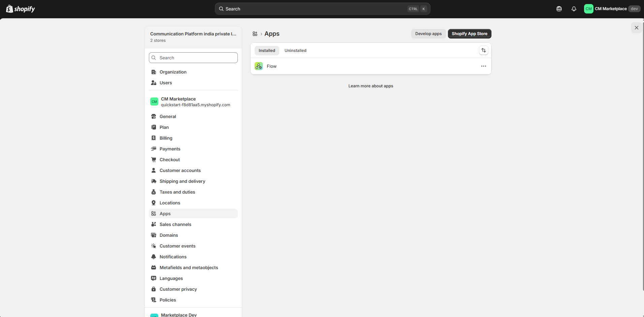Open the CM Marketplace store account menu
The width and height of the screenshot is (644, 317).
click(612, 9)
